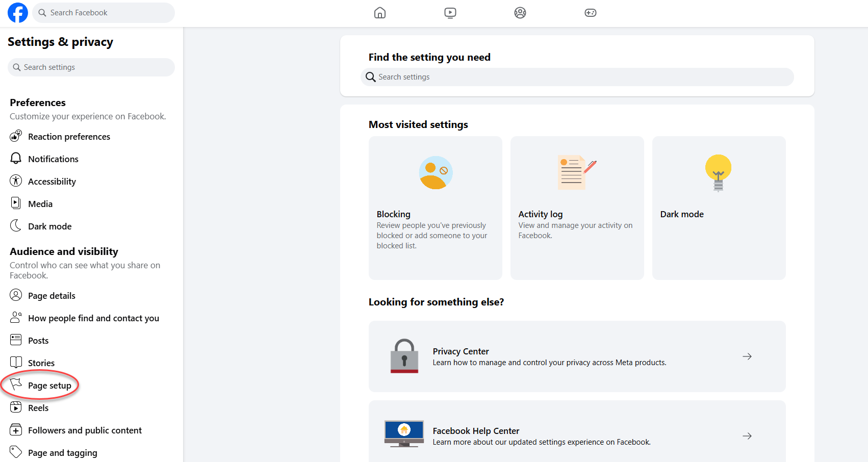Click the main Search settings field

pyautogui.click(x=577, y=77)
